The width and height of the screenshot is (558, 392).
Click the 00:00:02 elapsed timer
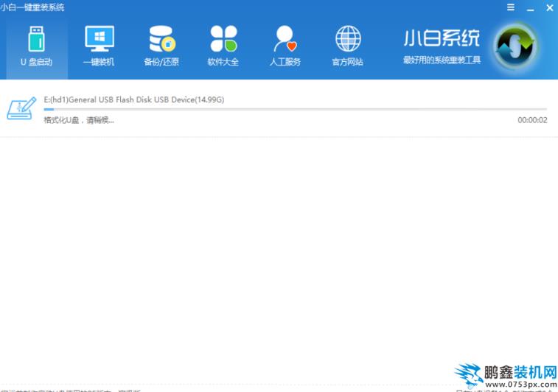pyautogui.click(x=532, y=120)
